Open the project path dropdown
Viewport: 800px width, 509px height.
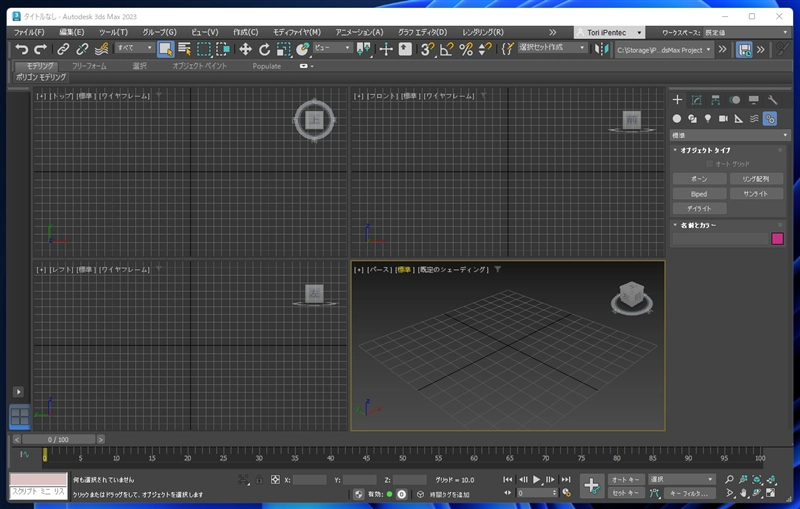coord(664,50)
